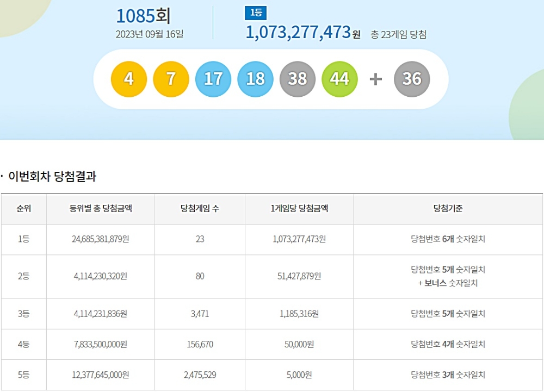544x392 pixels.
Task: Click the total amount 7,833,500,000원
Action: tap(101, 345)
